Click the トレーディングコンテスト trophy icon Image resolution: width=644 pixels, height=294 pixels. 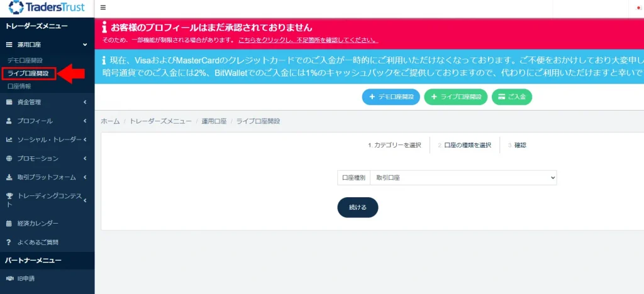click(9, 197)
